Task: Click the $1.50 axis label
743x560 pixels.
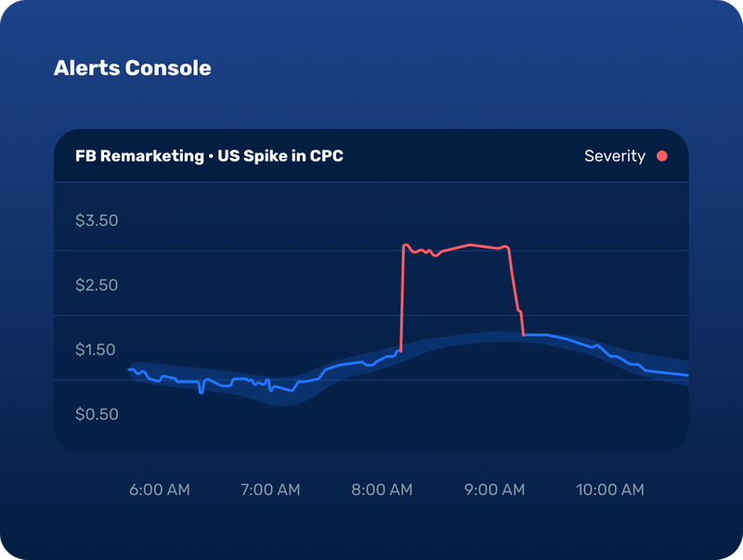Action: pyautogui.click(x=96, y=349)
